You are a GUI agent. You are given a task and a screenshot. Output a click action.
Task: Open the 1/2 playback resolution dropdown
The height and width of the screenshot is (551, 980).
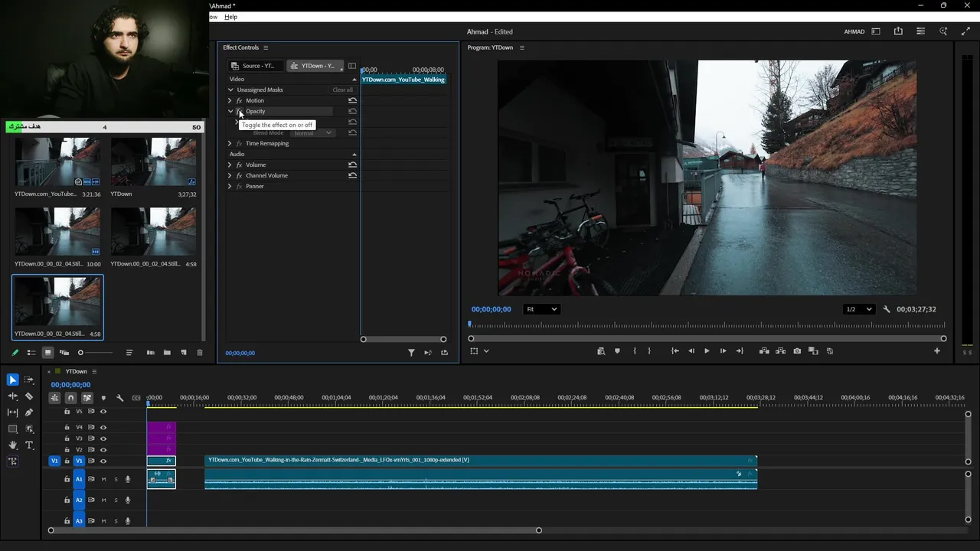coord(857,309)
